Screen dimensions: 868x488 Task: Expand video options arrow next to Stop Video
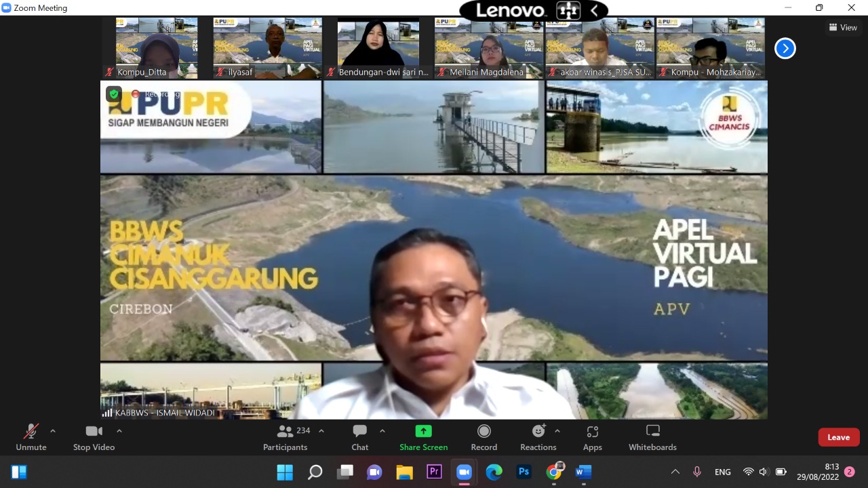click(119, 431)
